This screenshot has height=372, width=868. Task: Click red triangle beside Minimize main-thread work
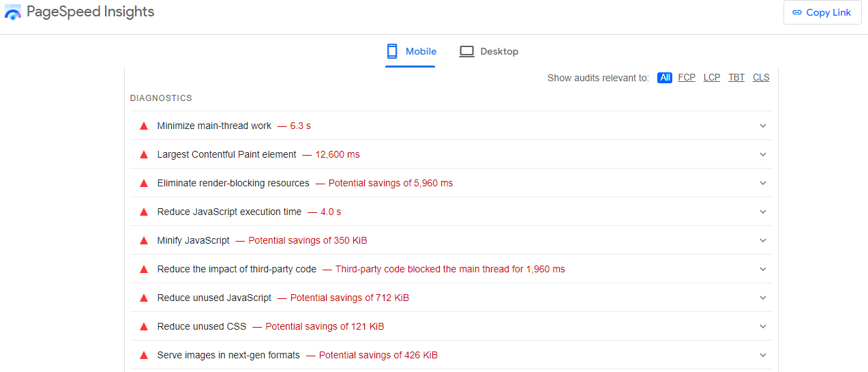[x=144, y=126]
